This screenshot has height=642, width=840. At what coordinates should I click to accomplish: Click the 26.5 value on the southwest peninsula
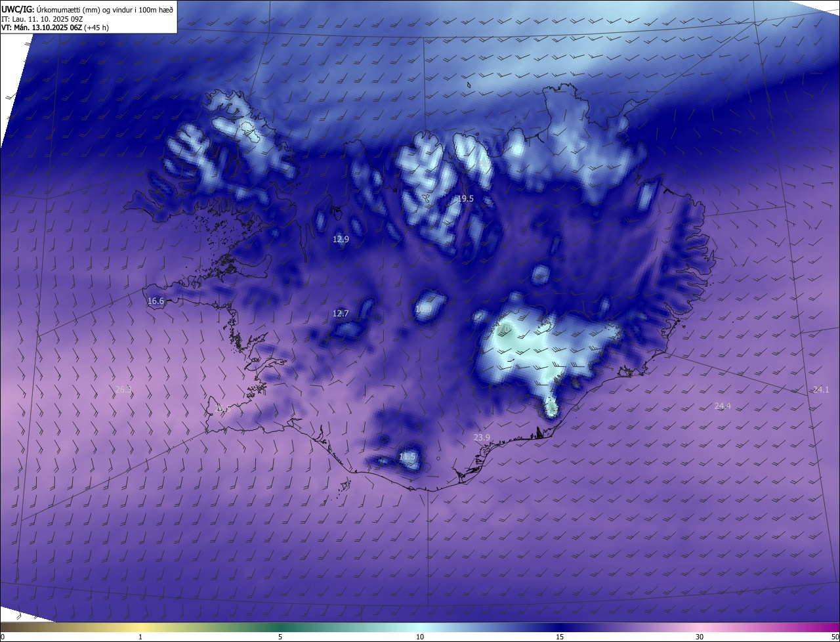coord(223,409)
